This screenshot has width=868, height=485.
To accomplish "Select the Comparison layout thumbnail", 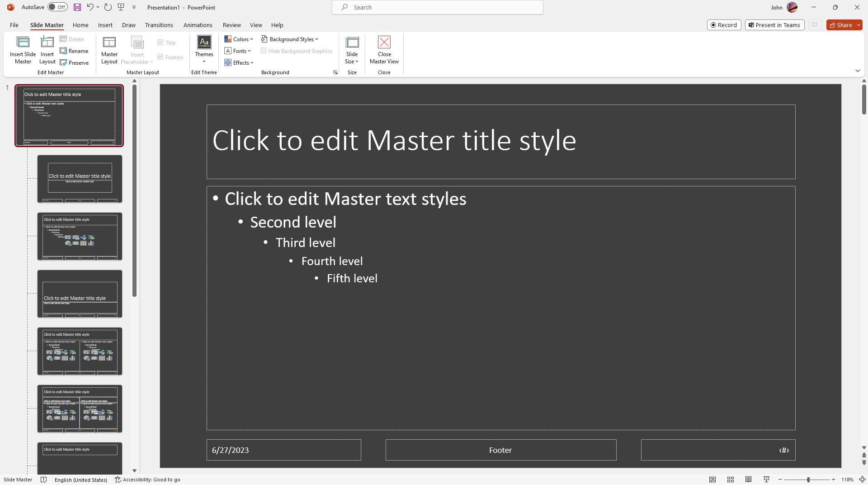I will click(x=80, y=409).
